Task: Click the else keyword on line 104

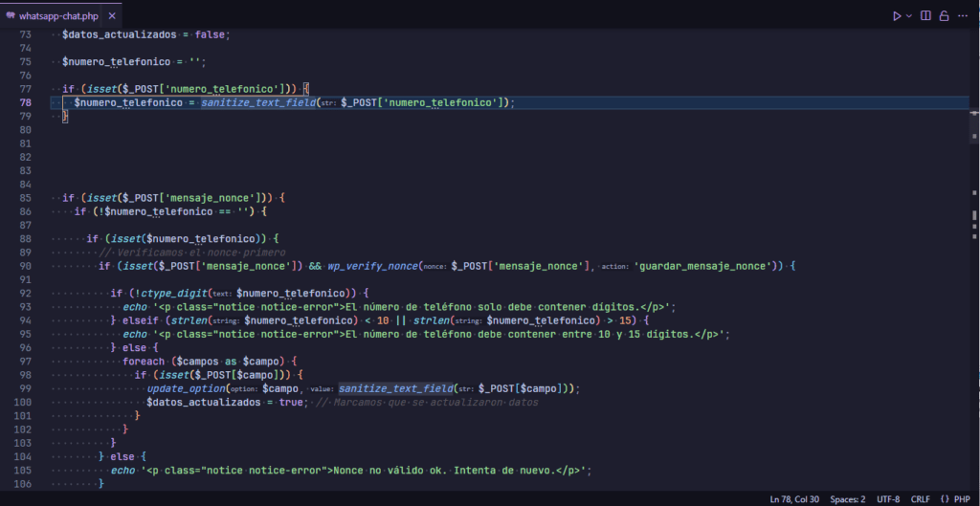Action: pos(122,456)
